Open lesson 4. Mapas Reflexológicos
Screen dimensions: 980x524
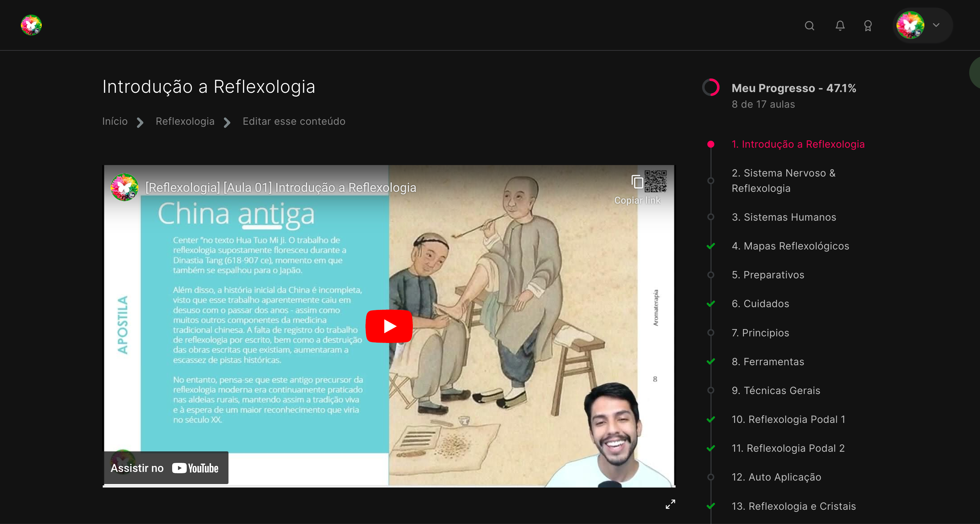click(x=790, y=246)
